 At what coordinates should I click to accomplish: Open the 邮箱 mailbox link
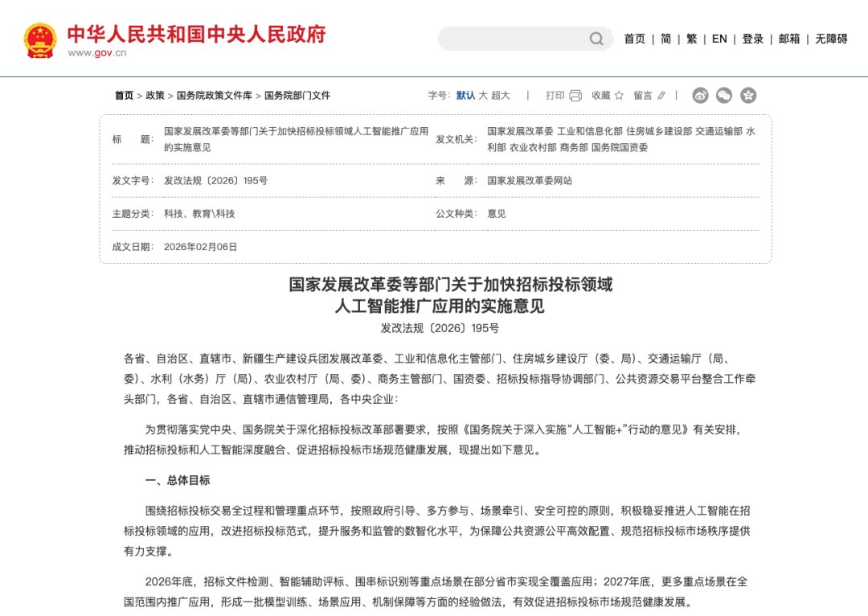tap(789, 39)
